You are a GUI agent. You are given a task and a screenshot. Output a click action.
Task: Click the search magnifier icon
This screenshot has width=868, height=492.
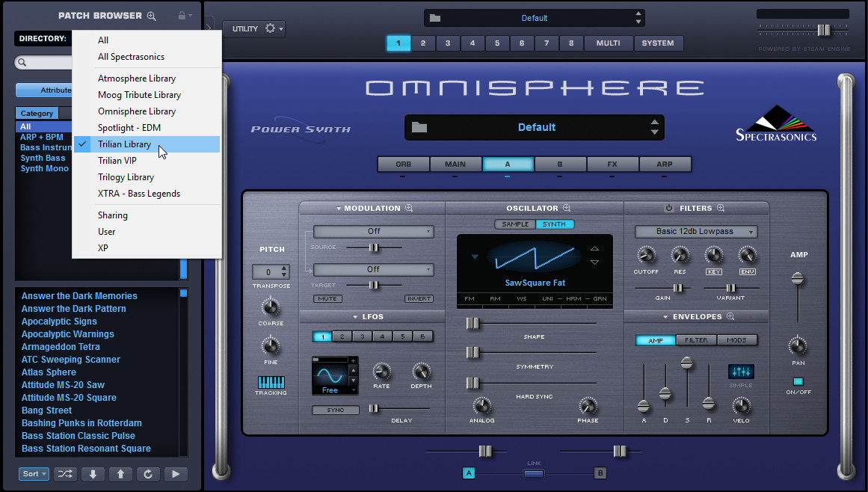(22, 63)
